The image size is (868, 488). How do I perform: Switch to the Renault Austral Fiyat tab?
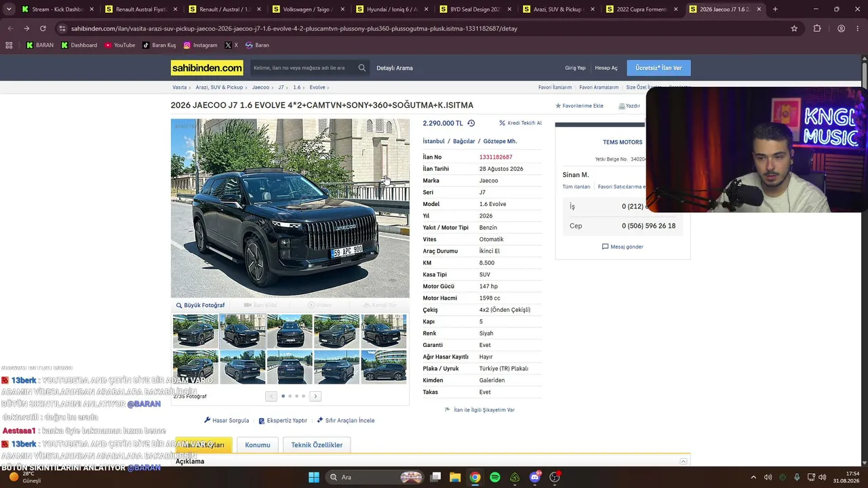(x=142, y=9)
